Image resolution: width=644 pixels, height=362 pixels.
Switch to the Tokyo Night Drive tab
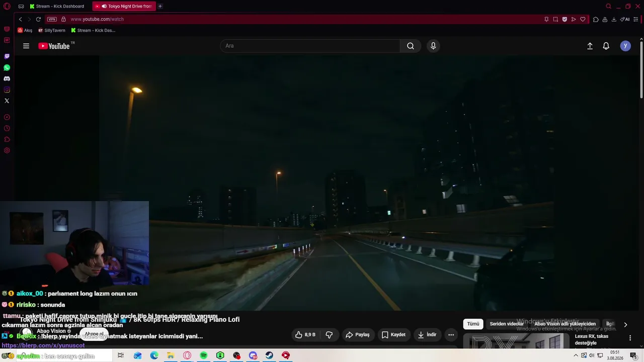(124, 7)
